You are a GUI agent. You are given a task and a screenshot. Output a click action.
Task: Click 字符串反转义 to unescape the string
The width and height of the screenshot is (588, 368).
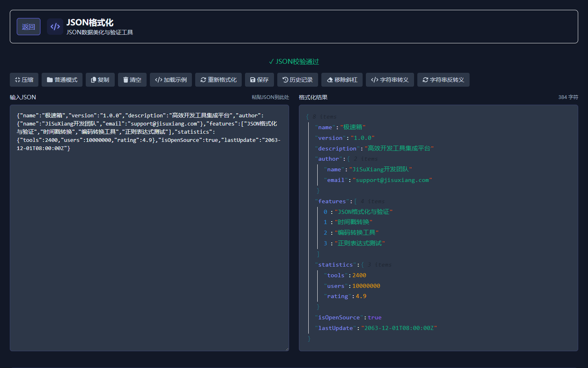coord(443,80)
